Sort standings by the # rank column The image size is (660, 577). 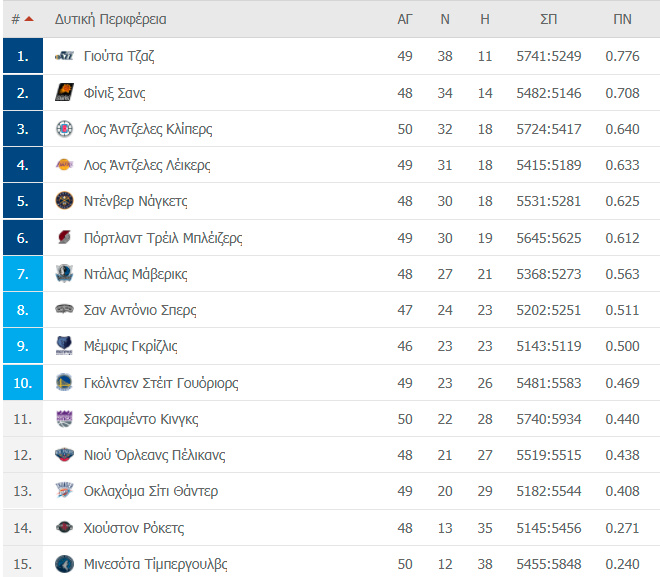[x=22, y=19]
